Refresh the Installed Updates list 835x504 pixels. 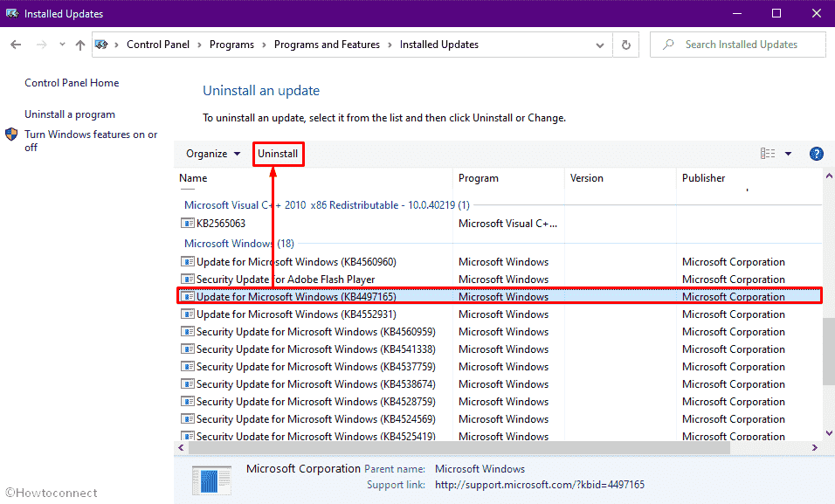[x=626, y=45]
